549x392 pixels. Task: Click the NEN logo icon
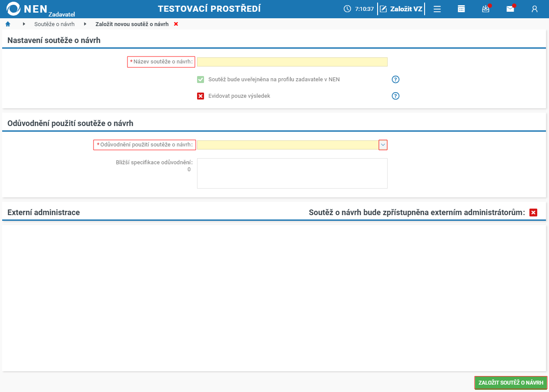(14, 9)
